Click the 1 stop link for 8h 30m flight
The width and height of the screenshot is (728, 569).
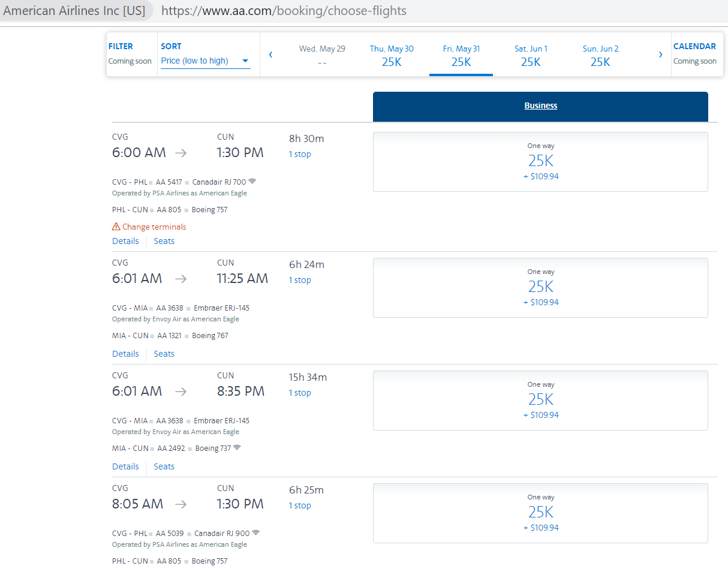tap(300, 154)
